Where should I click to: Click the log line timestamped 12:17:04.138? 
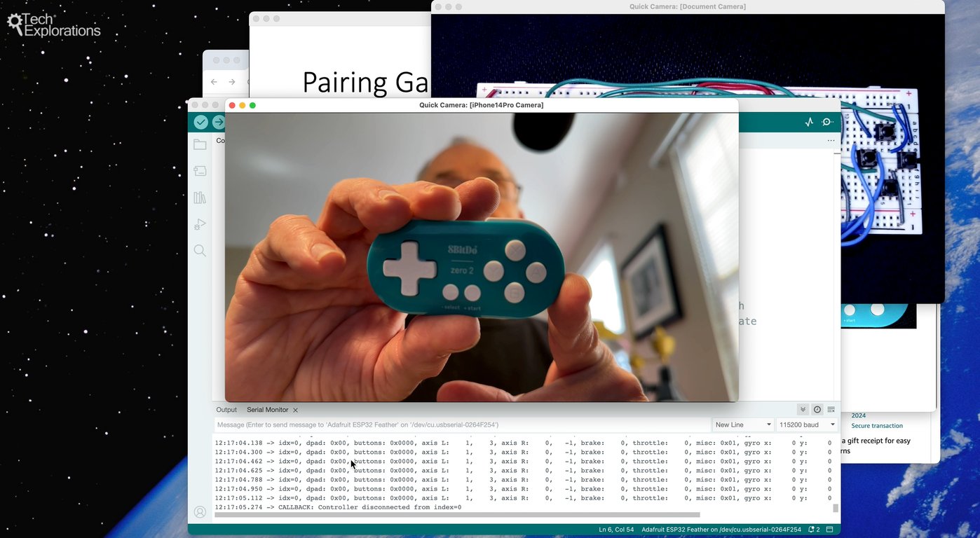(523, 443)
